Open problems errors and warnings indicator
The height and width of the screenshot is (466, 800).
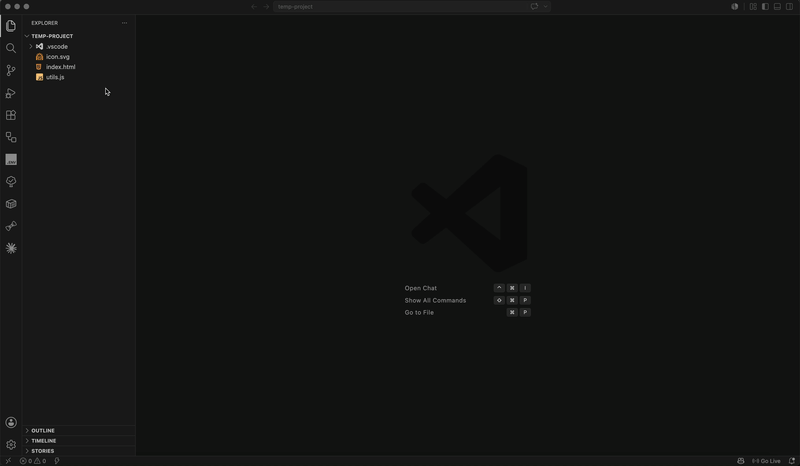pyautogui.click(x=33, y=461)
